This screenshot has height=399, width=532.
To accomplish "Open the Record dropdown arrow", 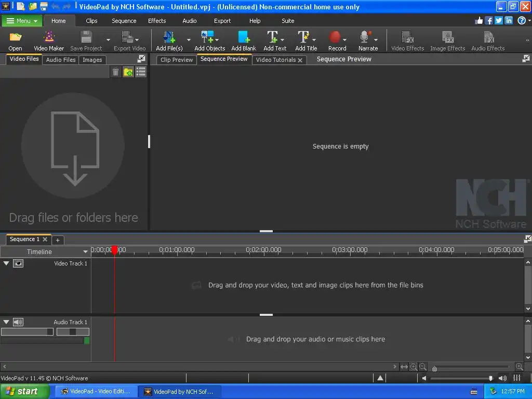I will coord(345,39).
